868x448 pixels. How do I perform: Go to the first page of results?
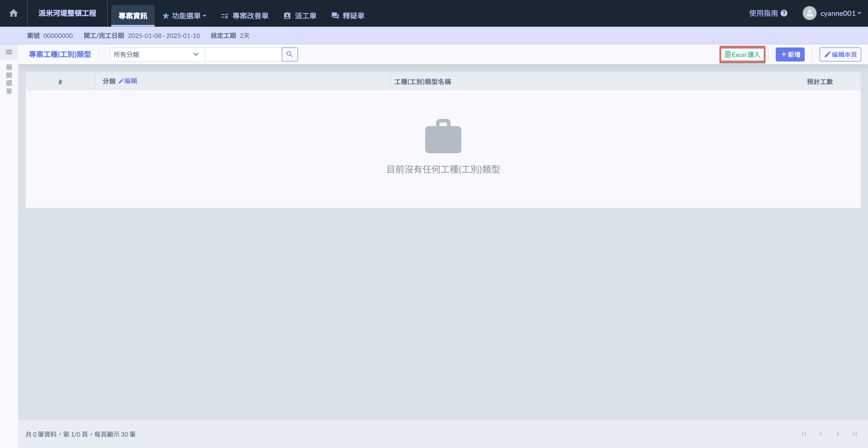pyautogui.click(x=804, y=434)
